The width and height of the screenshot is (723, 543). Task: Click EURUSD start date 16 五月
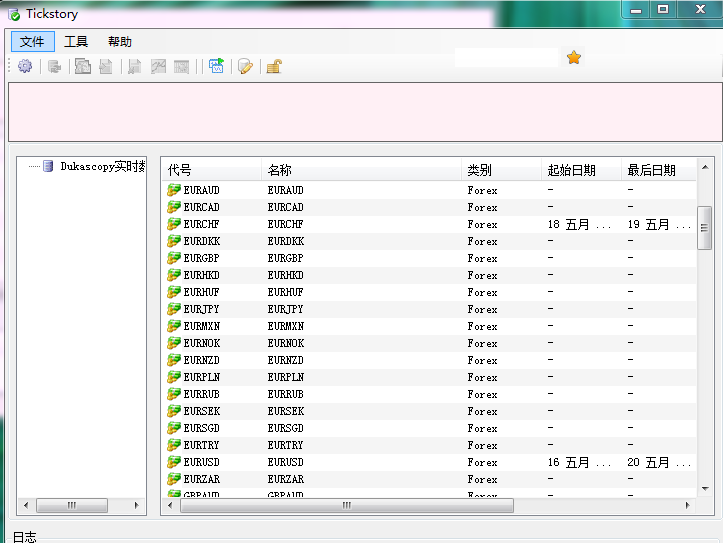pos(579,462)
